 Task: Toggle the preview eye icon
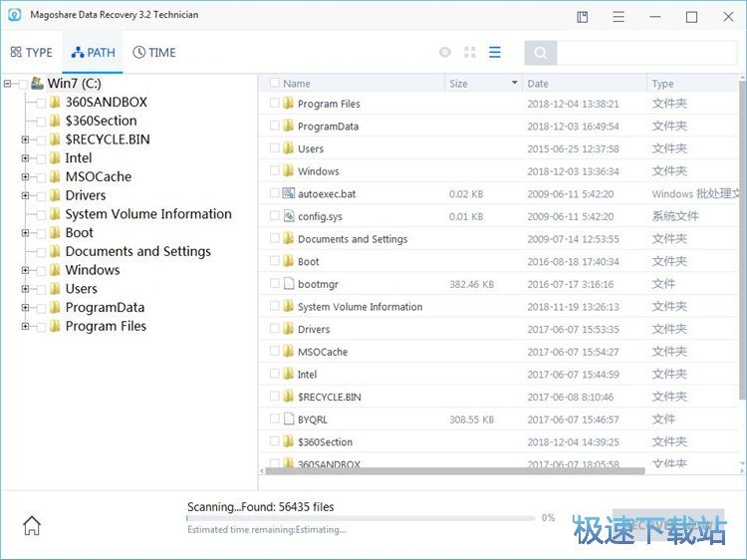(x=445, y=52)
